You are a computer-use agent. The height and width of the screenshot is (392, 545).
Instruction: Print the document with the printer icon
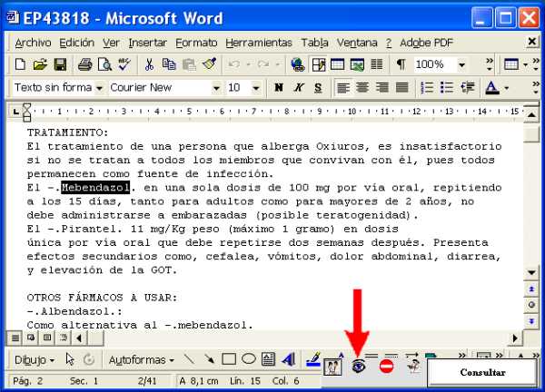click(x=84, y=64)
